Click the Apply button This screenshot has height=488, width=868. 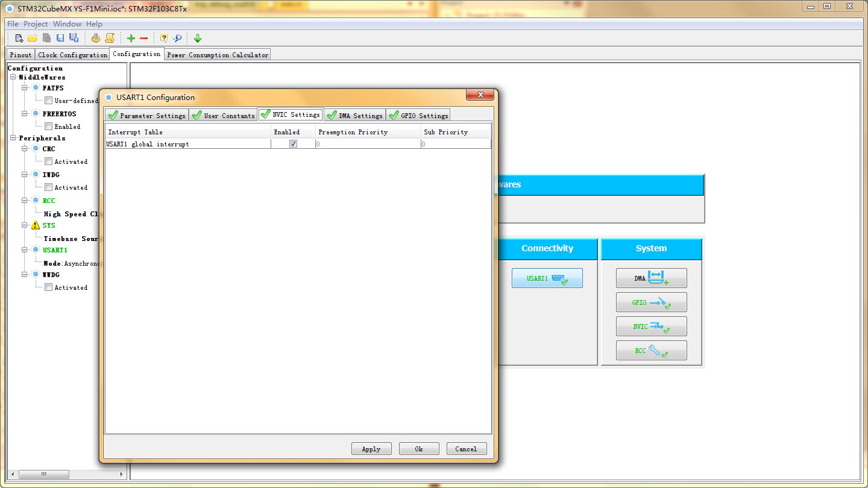click(371, 449)
